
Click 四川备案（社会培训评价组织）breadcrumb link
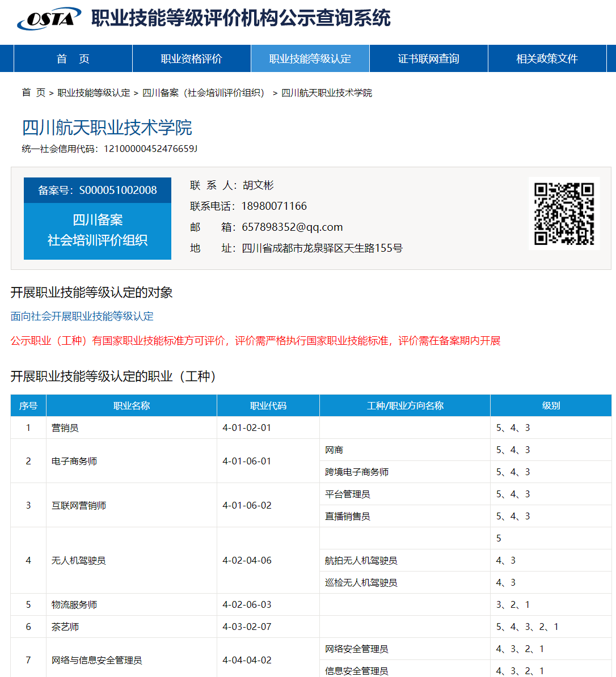click(x=203, y=93)
